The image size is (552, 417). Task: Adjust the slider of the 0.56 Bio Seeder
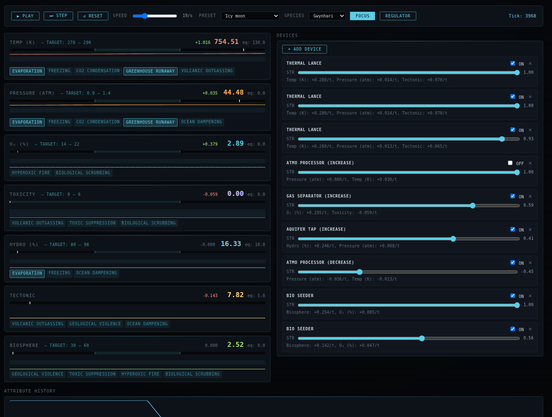tap(408, 338)
